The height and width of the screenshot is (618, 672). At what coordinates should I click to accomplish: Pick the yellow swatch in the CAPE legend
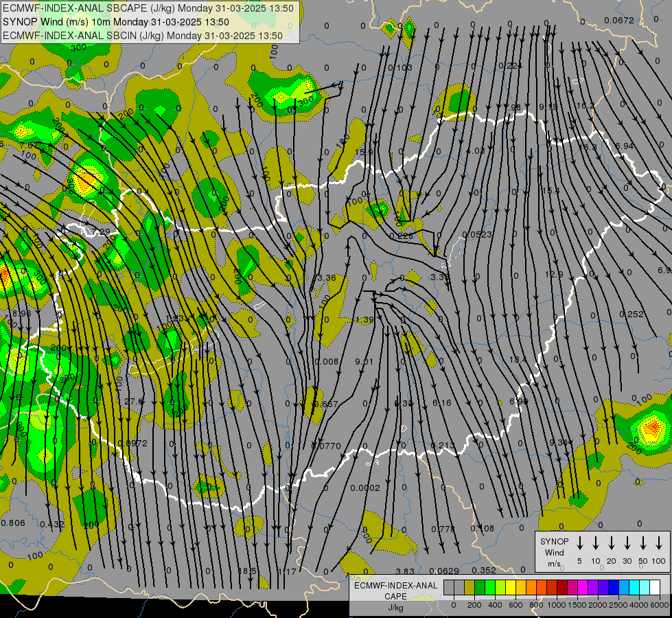tap(511, 587)
